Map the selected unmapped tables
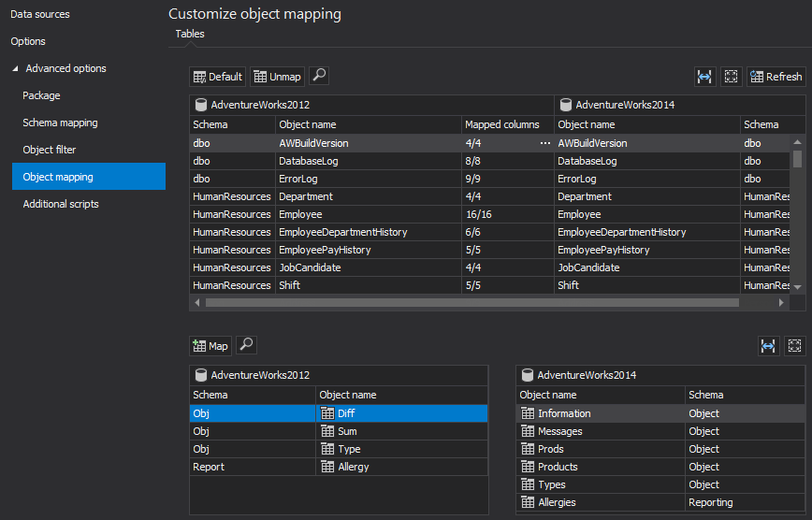Image resolution: width=812 pixels, height=520 pixels. (210, 345)
